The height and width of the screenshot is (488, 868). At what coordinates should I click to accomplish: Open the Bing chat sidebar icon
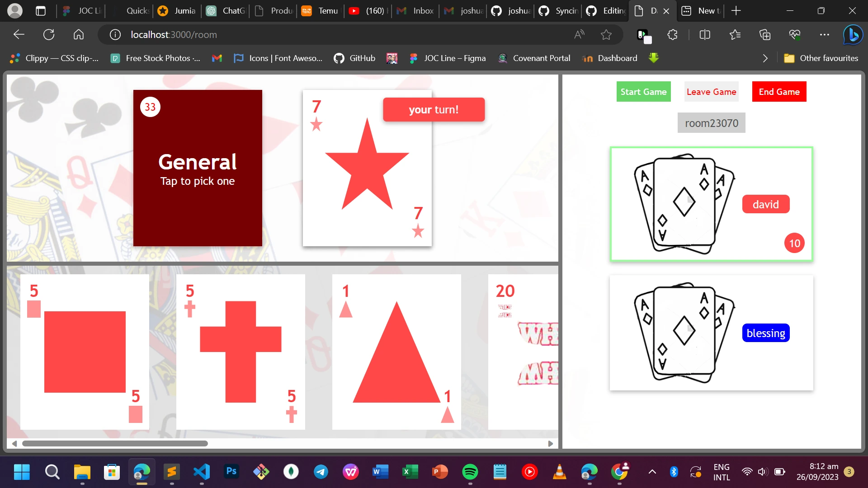click(853, 35)
